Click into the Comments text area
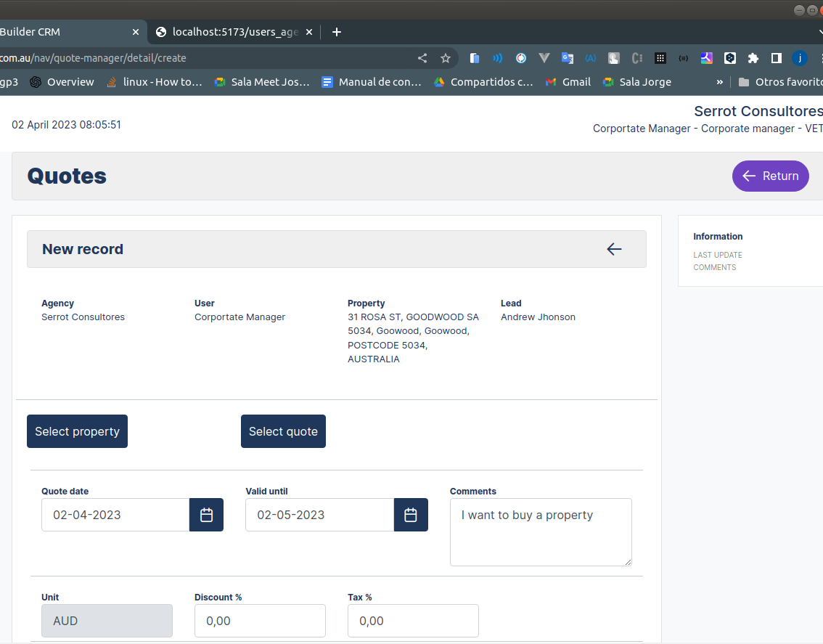Image resolution: width=823 pixels, height=644 pixels. pos(541,532)
